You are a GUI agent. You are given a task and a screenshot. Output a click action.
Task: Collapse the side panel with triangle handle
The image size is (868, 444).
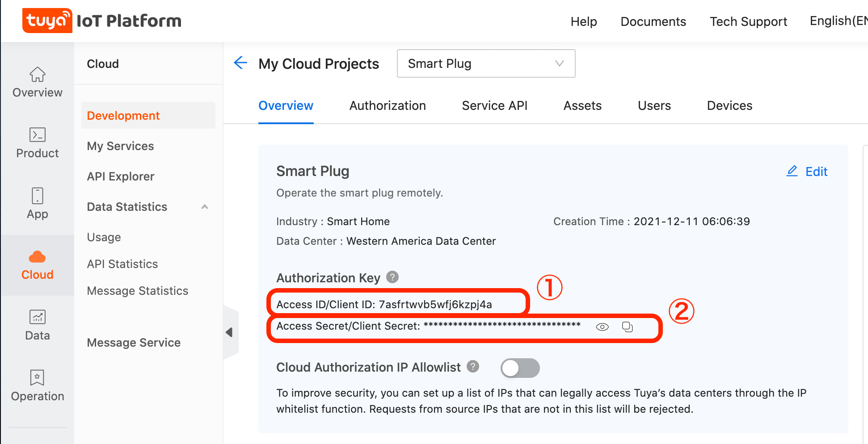coord(229,332)
